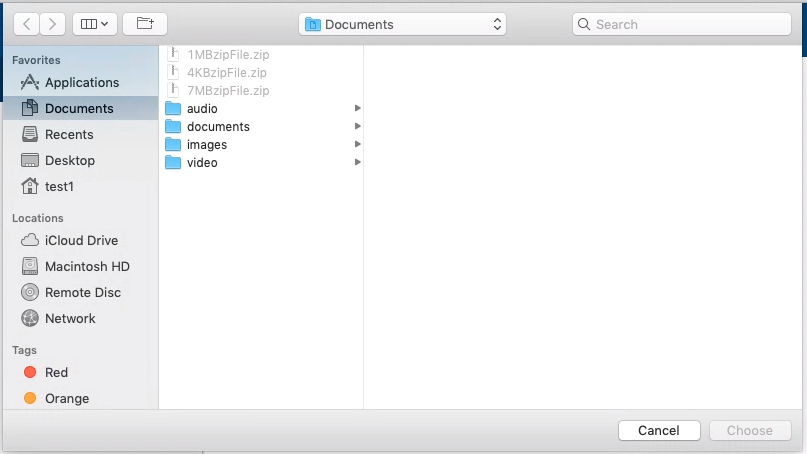Click the images folder icon
Viewport: 807px width, 454px height.
point(173,144)
